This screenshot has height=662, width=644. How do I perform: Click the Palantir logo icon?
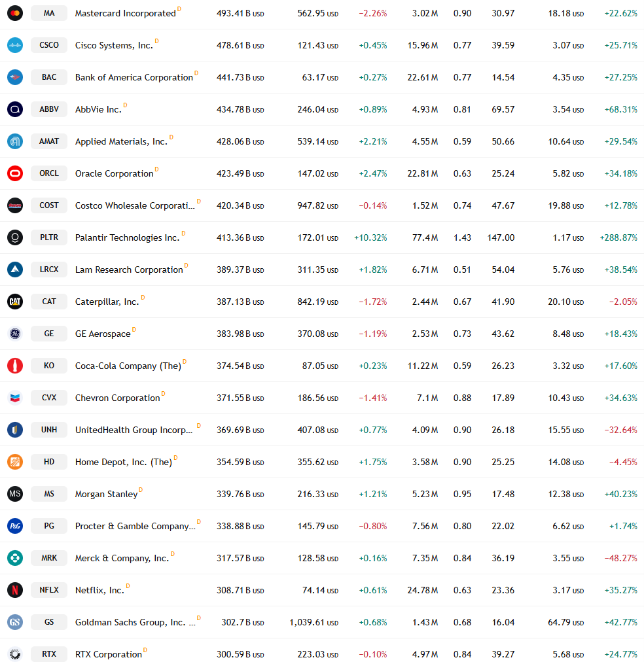(x=15, y=237)
